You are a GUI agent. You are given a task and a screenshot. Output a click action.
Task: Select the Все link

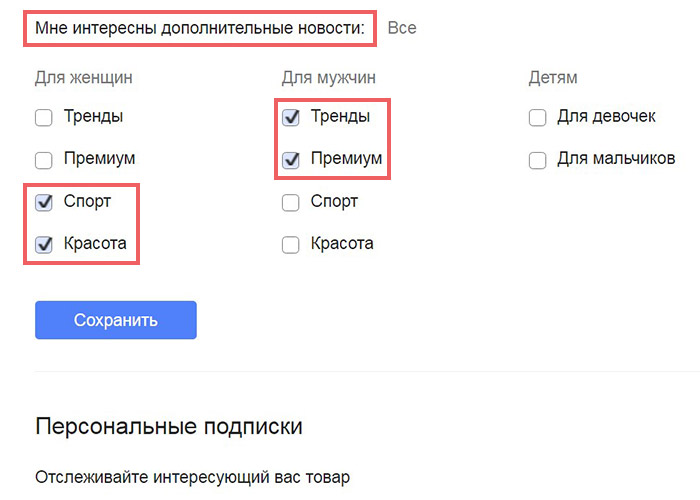pyautogui.click(x=401, y=28)
